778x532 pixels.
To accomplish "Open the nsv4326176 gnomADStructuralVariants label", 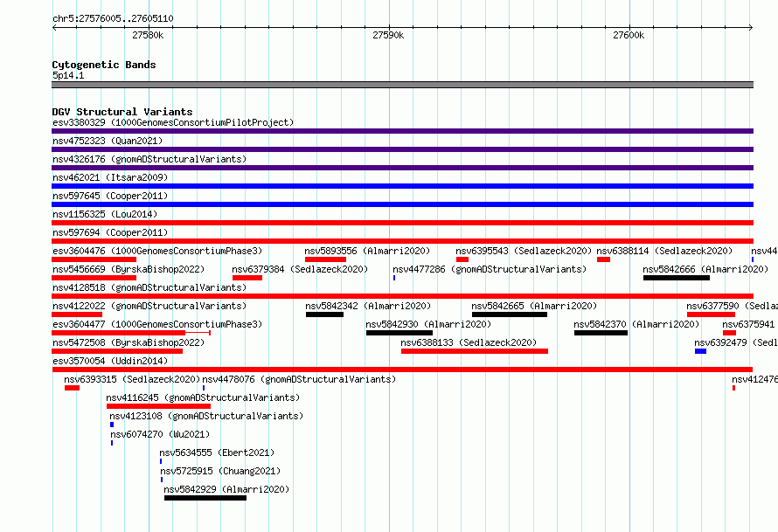I will tap(149, 159).
